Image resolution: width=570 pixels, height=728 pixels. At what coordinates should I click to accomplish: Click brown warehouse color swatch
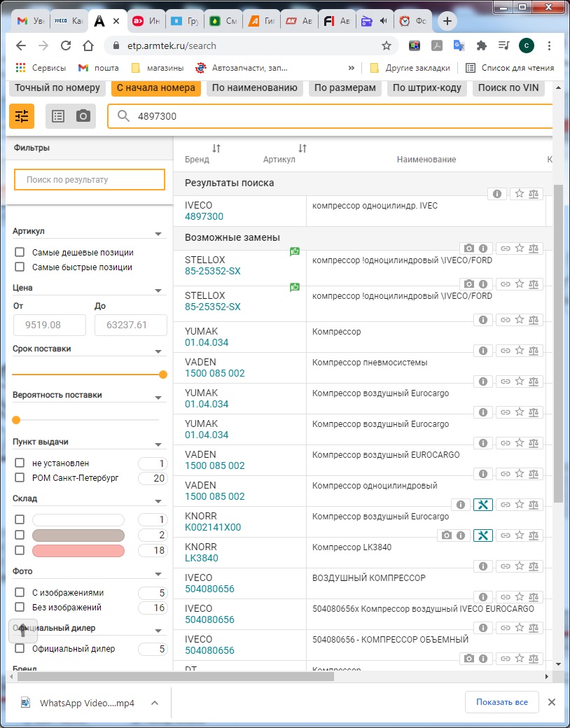tap(78, 535)
